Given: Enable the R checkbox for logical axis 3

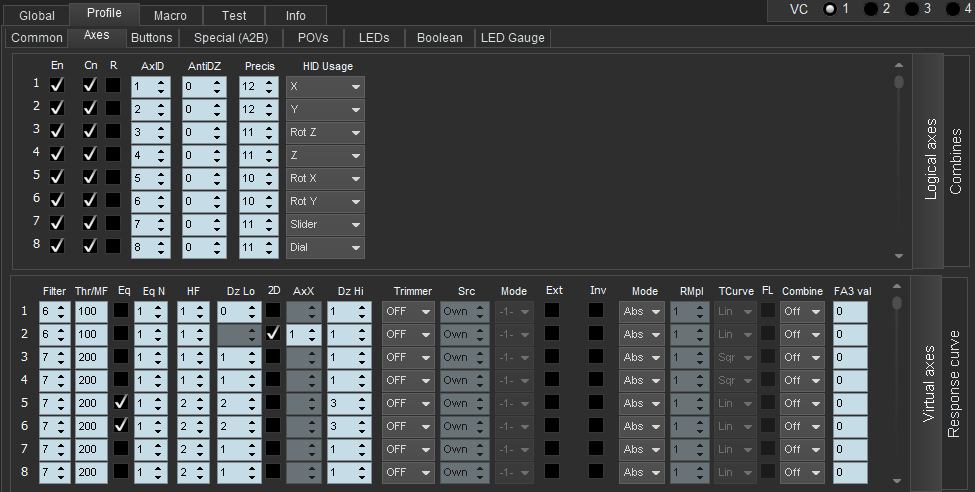Looking at the screenshot, I should point(114,132).
